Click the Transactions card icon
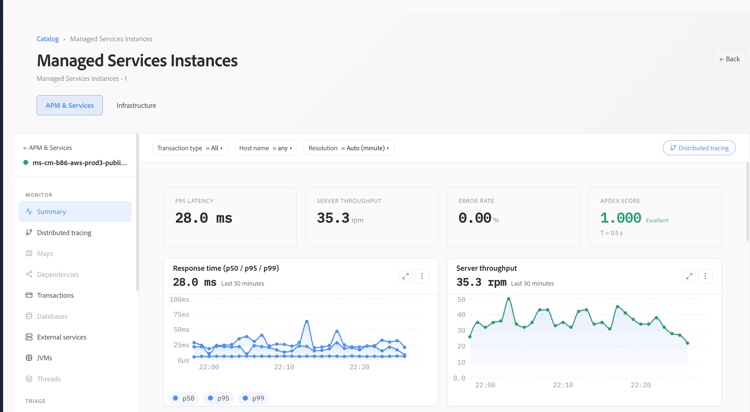 click(x=29, y=295)
